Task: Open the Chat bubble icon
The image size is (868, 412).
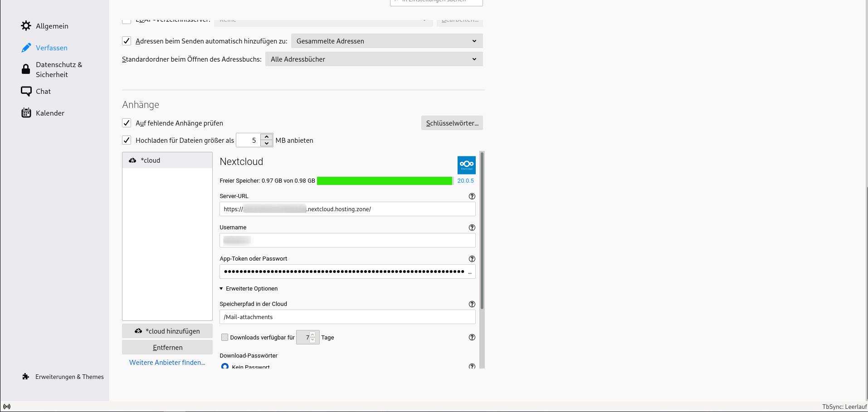Action: pos(26,91)
